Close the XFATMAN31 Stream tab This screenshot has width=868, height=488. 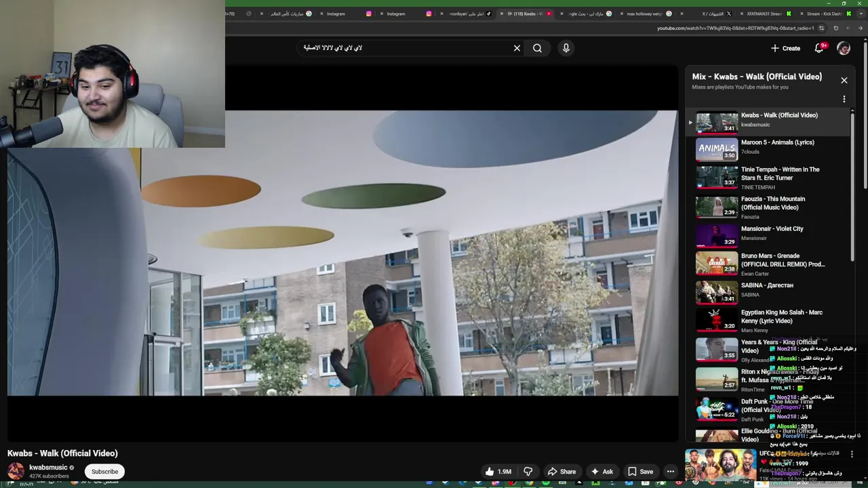[x=741, y=14]
